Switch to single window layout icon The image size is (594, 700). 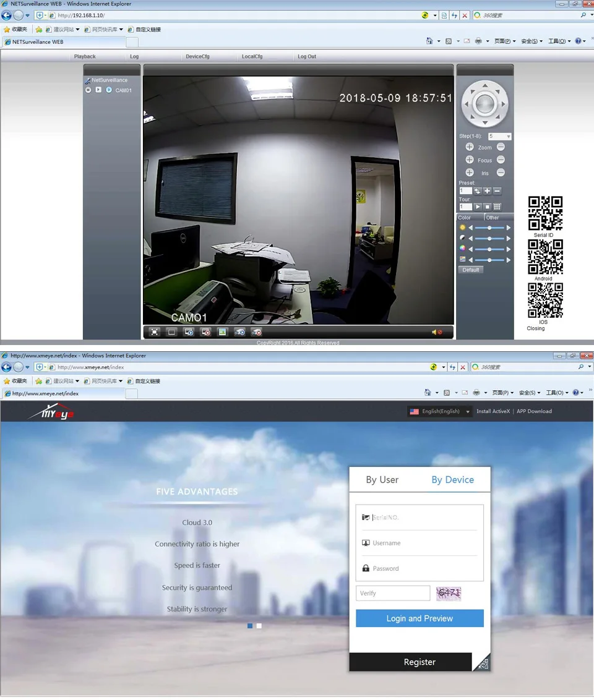171,332
